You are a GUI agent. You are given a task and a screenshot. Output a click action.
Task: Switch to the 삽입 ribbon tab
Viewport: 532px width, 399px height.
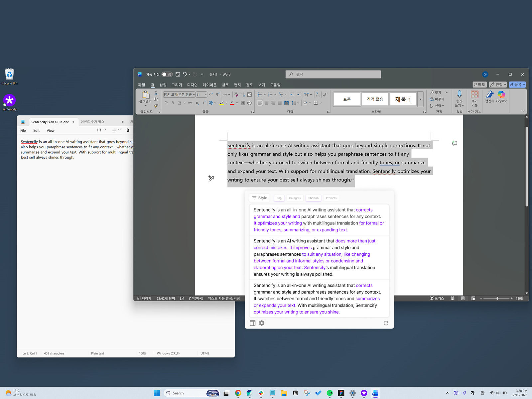click(163, 85)
